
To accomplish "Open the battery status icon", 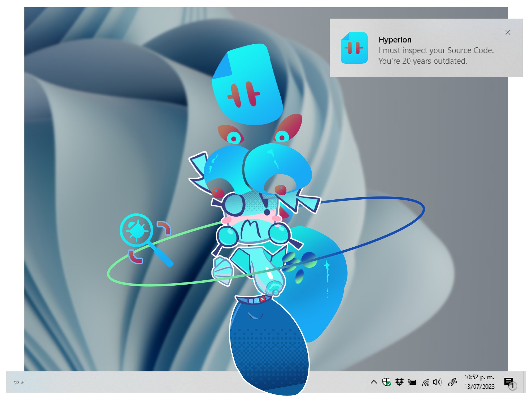I will click(412, 382).
